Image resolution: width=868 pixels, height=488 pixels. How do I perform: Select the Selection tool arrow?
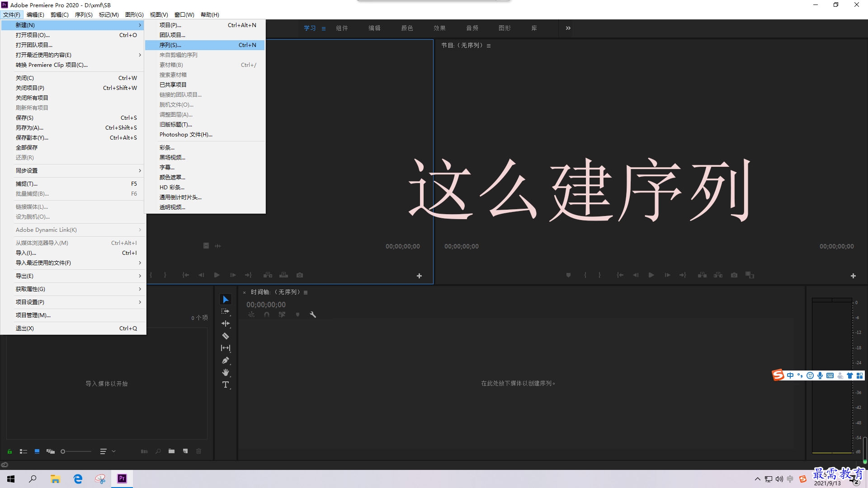(x=226, y=300)
